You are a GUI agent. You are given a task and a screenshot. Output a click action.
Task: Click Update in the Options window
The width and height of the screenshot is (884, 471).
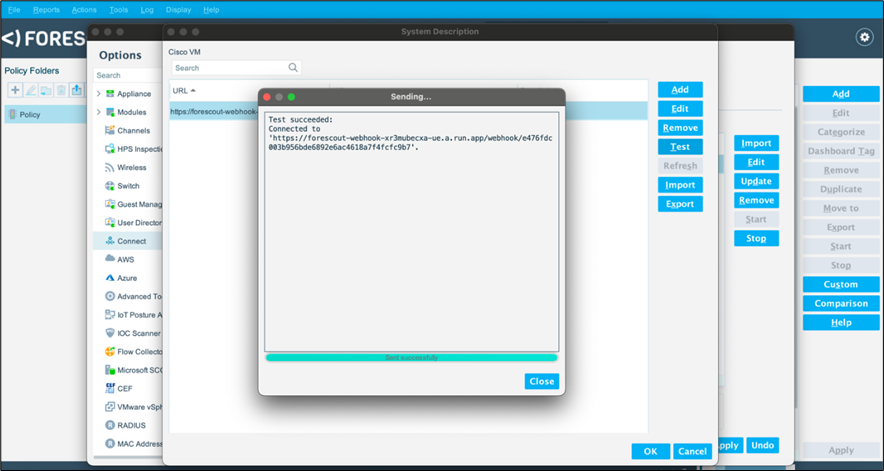point(756,181)
